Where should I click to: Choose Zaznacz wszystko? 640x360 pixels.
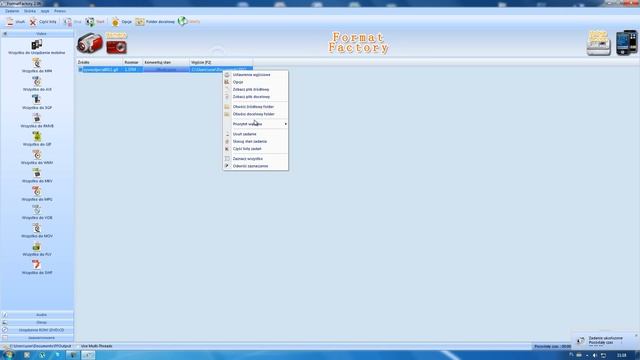point(256,158)
